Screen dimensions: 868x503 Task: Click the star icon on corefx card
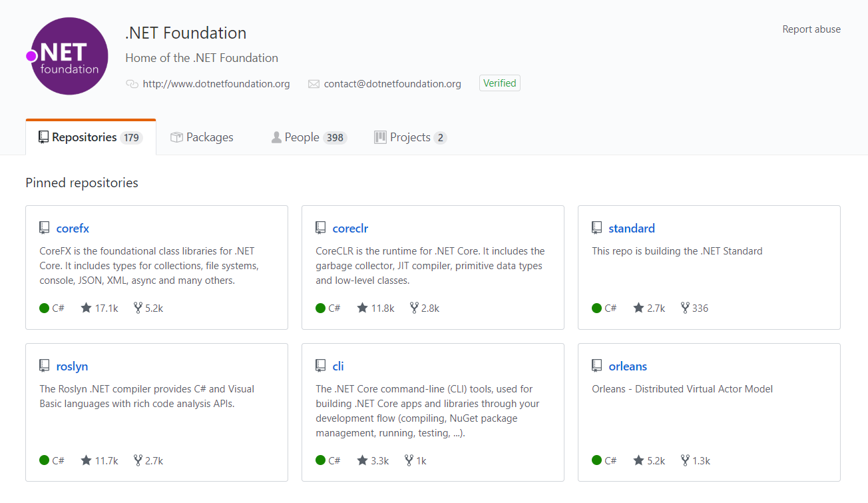[86, 308]
